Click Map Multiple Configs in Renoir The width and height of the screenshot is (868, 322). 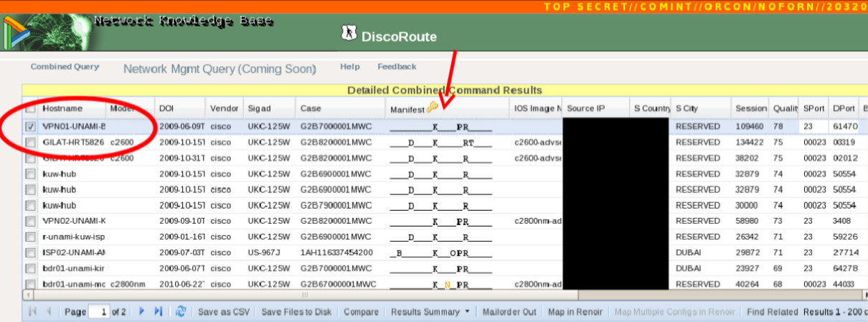click(x=674, y=312)
